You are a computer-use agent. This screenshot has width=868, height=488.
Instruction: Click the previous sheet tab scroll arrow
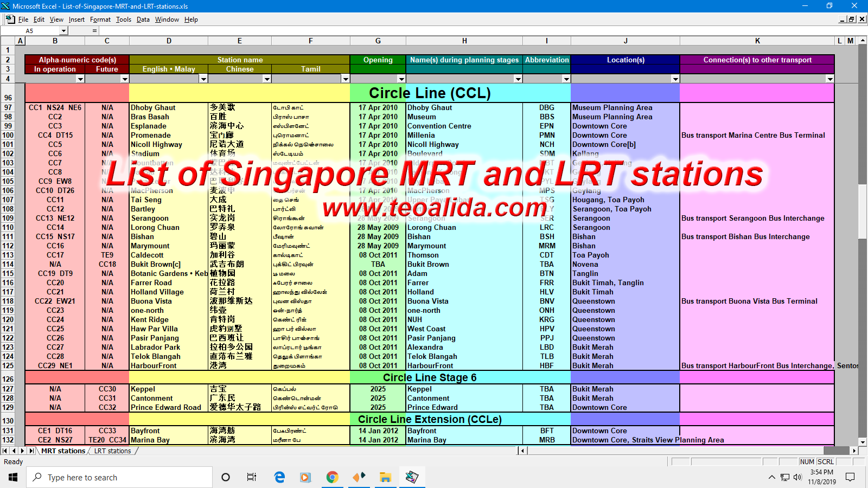point(14,451)
